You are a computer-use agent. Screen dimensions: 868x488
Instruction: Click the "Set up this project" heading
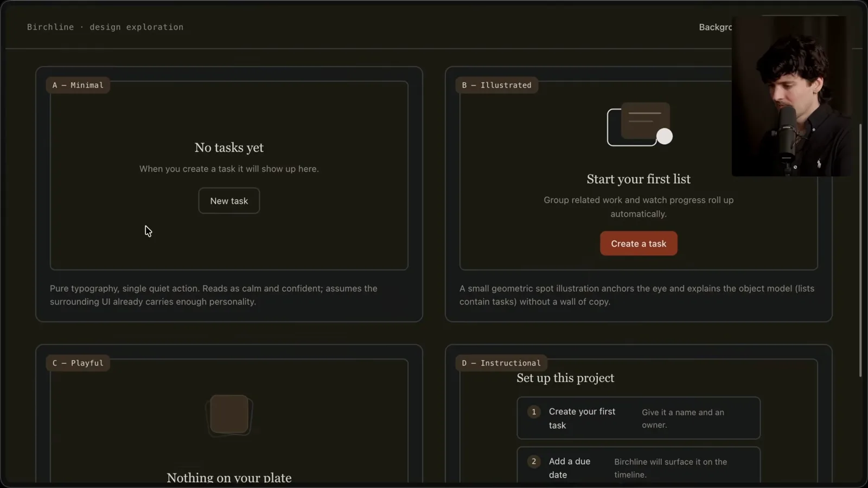click(565, 378)
